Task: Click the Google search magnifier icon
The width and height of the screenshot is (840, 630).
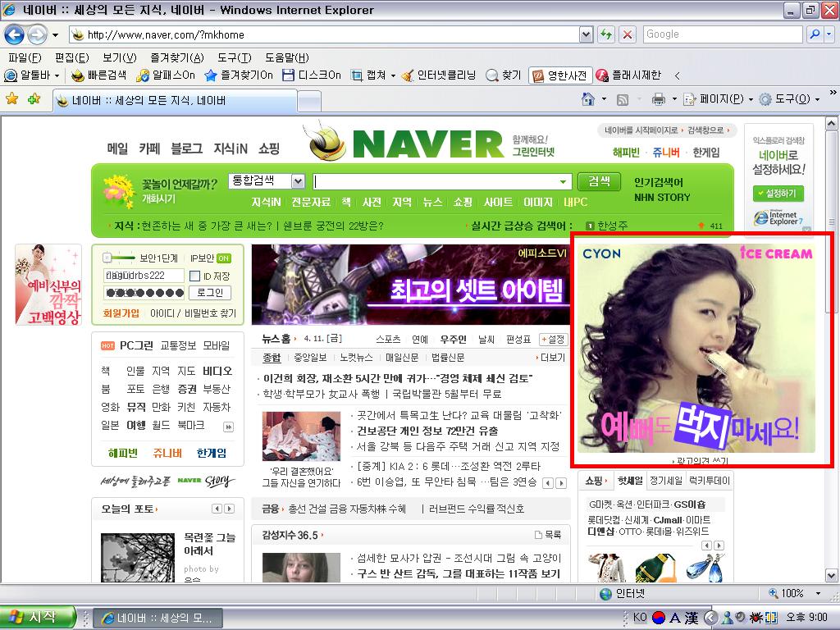Action: pos(815,34)
